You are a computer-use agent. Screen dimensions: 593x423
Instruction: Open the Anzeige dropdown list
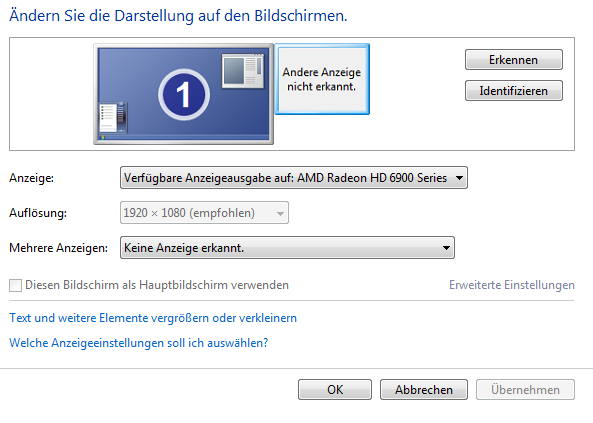(x=294, y=177)
